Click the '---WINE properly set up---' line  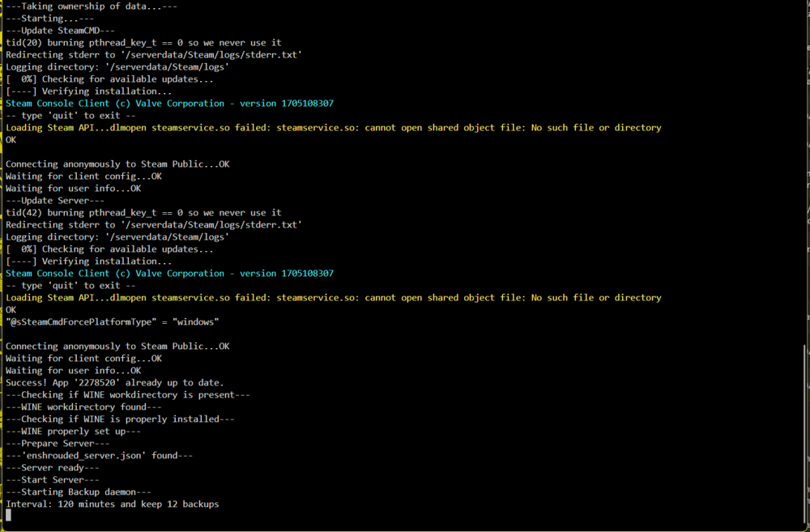[73, 432]
